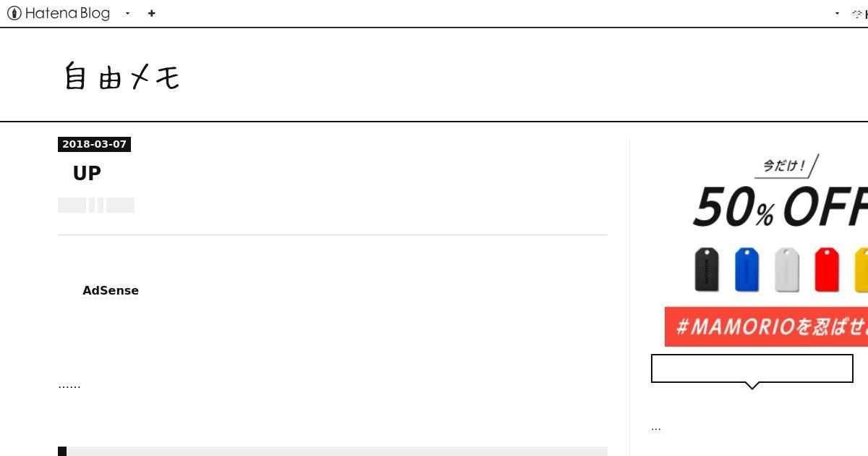Screen dimensions: 868x456
Task: Click the 2018-03-07 date badge
Action: tap(94, 144)
